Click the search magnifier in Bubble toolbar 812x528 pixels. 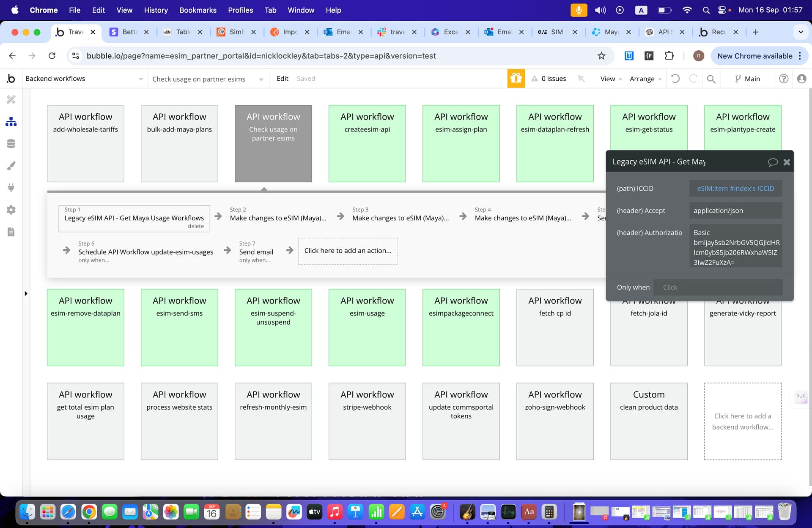pos(711,79)
